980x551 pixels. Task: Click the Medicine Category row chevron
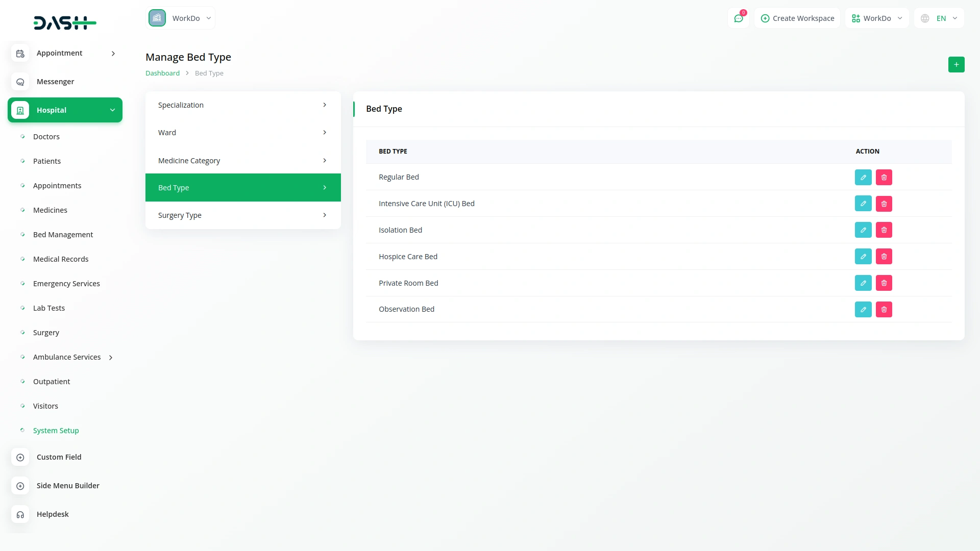pyautogui.click(x=325, y=161)
